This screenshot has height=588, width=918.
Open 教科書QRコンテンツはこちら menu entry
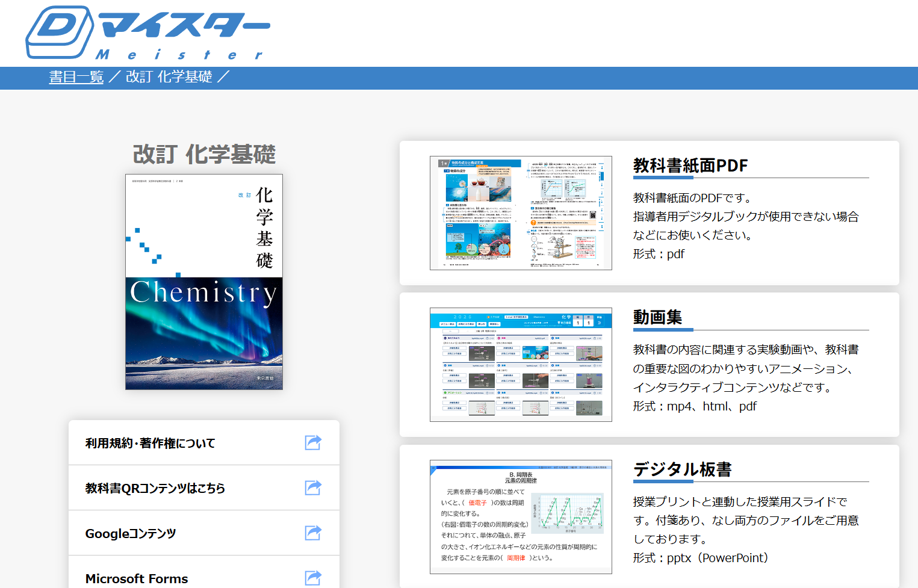pyautogui.click(x=155, y=488)
